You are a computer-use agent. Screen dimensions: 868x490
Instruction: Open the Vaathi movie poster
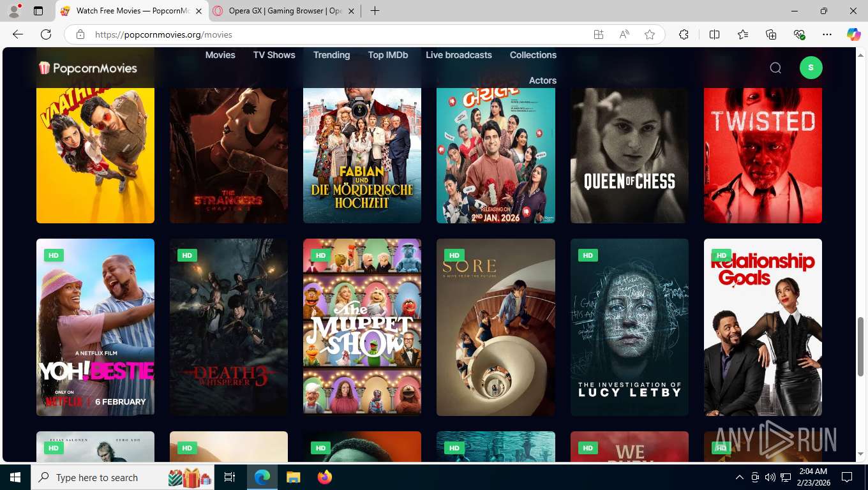pyautogui.click(x=96, y=156)
